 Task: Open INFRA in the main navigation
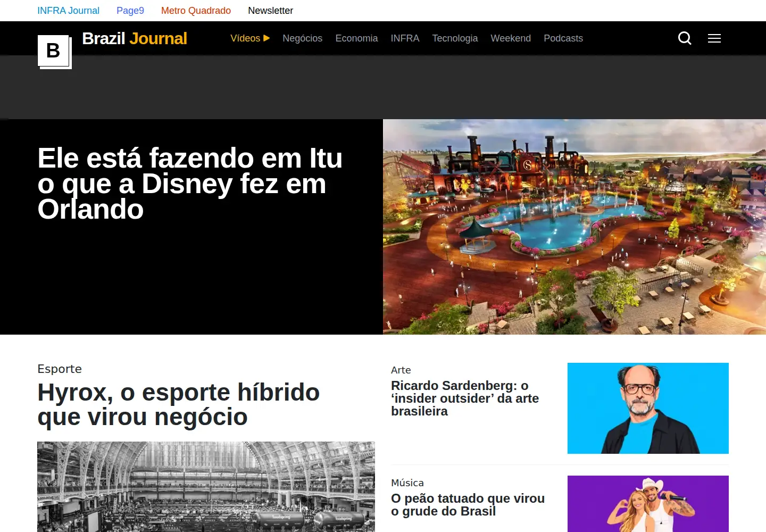point(405,38)
